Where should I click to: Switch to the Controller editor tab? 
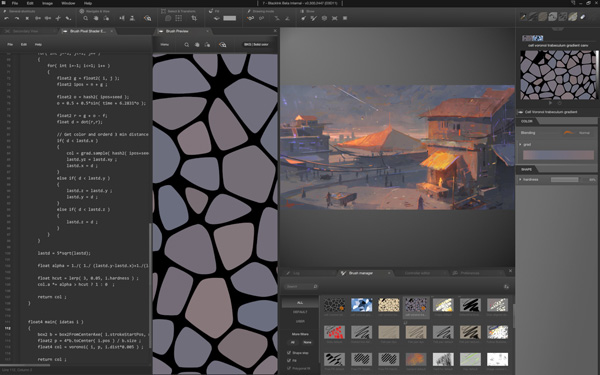point(417,273)
